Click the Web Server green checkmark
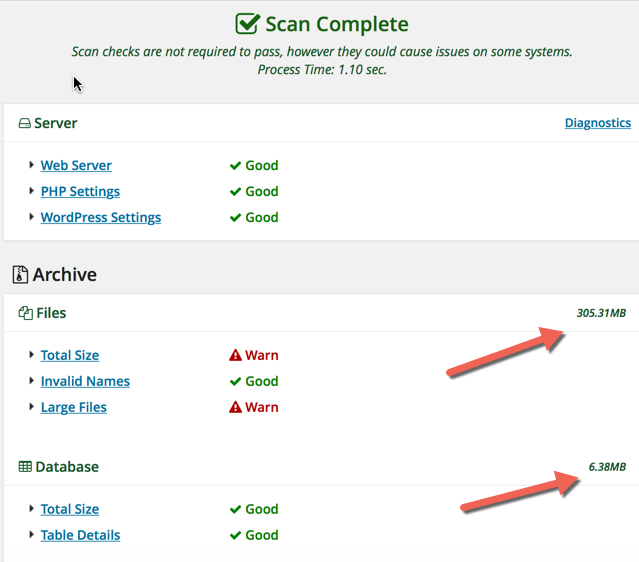639x562 pixels. (236, 166)
